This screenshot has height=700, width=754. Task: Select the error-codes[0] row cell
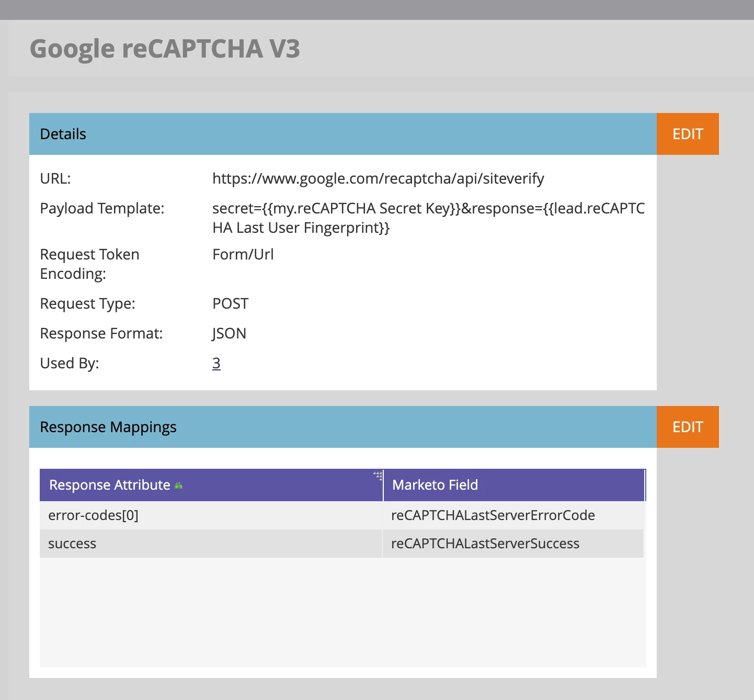[211, 515]
